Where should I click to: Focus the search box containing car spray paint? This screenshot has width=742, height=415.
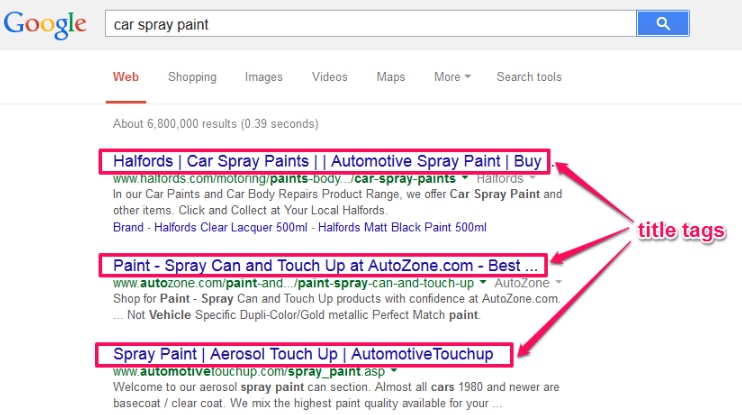pyautogui.click(x=371, y=24)
